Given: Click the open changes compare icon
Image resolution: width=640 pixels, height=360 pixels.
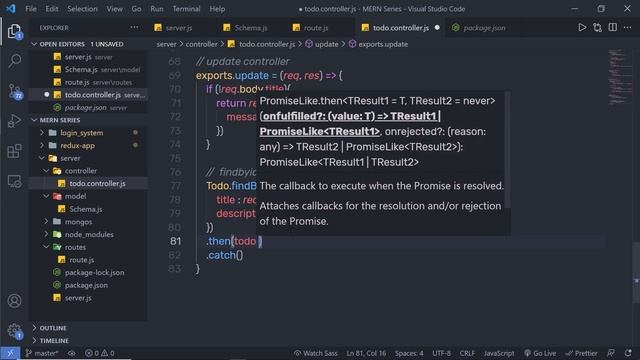Looking at the screenshot, I should pos(598,27).
